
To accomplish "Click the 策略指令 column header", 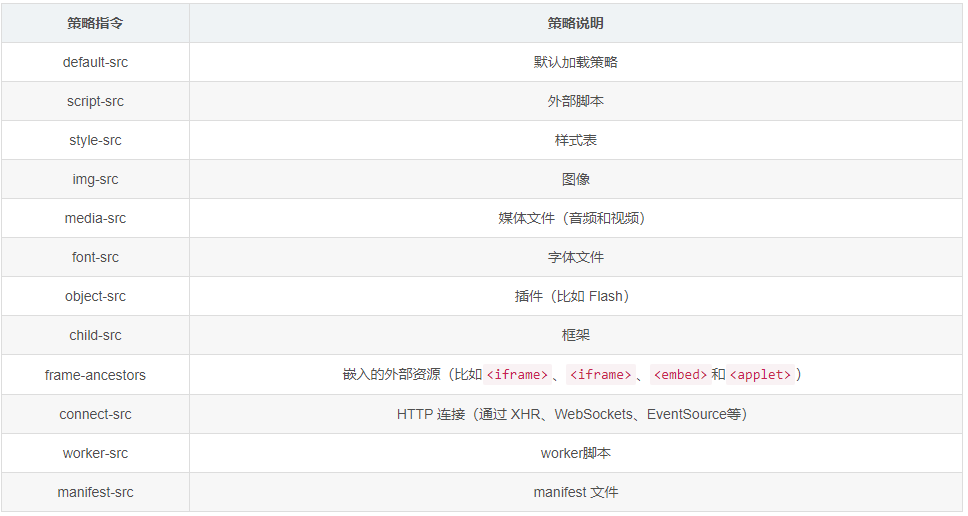I will pos(95,23).
